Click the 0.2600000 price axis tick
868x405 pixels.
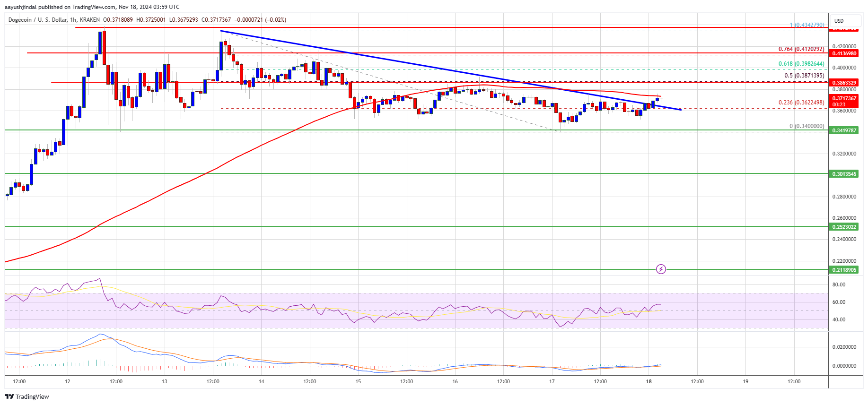tap(844, 218)
